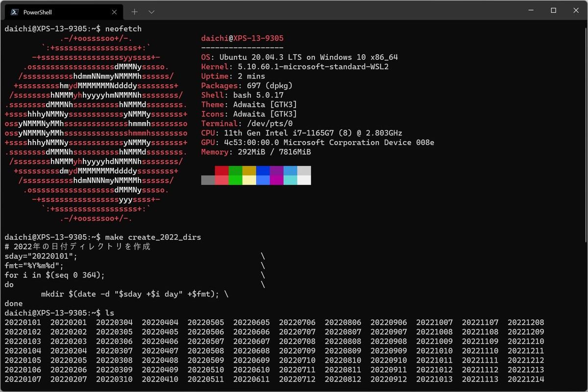Click directory name 20220710

[x=297, y=360]
